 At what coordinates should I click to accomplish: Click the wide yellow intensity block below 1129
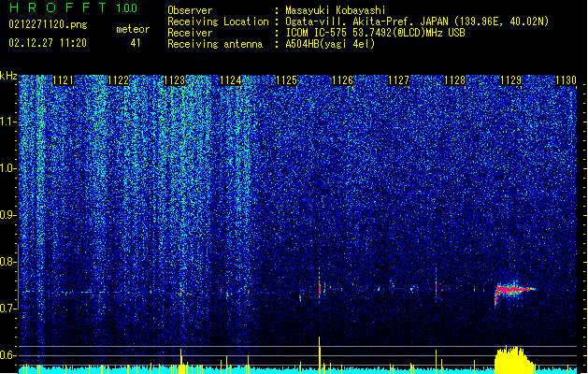click(x=514, y=360)
